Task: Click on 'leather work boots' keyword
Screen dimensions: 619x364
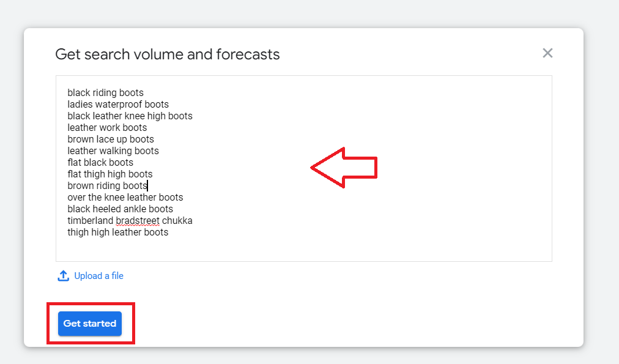Action: (x=107, y=127)
